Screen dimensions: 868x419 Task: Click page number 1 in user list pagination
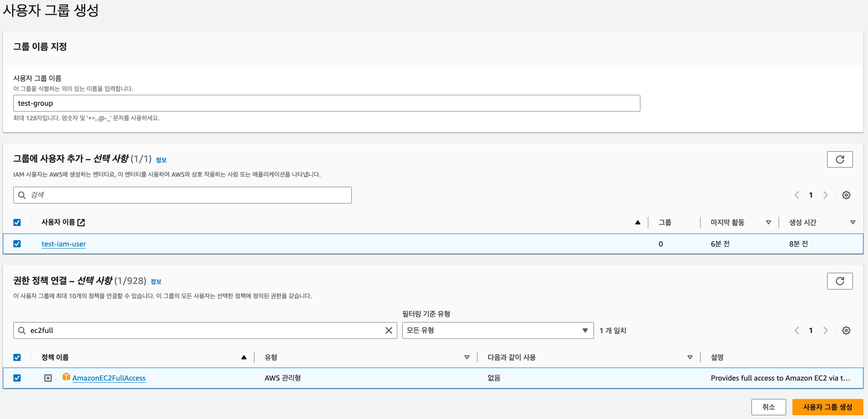click(811, 195)
